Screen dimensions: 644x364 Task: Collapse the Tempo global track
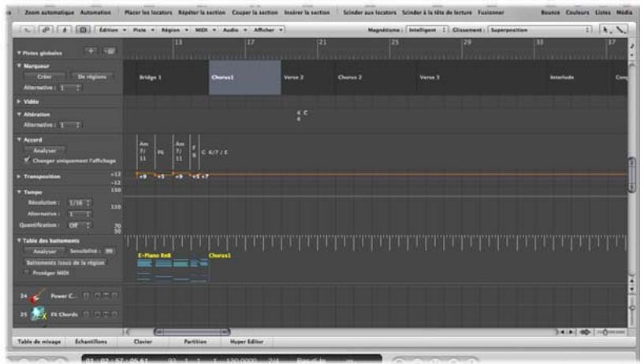tap(19, 191)
